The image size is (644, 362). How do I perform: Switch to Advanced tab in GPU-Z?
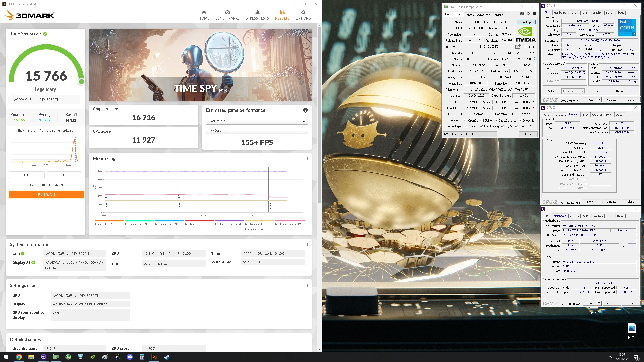pos(483,15)
